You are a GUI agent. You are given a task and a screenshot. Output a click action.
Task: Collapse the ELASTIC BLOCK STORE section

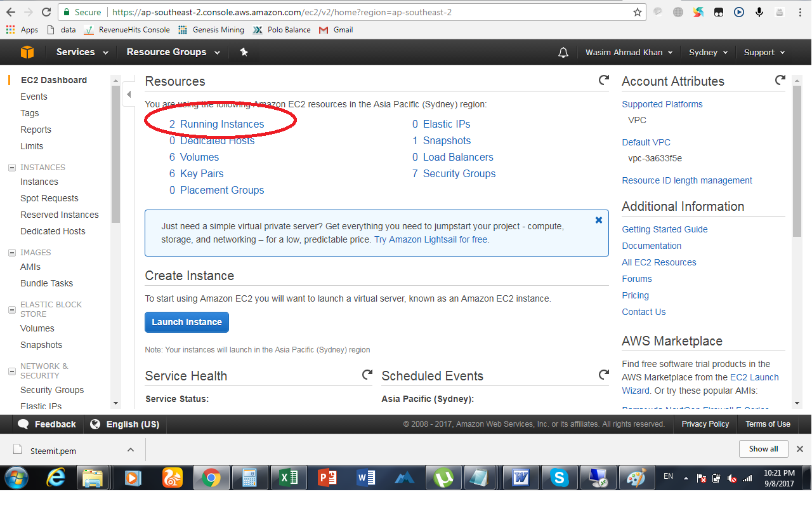point(12,310)
